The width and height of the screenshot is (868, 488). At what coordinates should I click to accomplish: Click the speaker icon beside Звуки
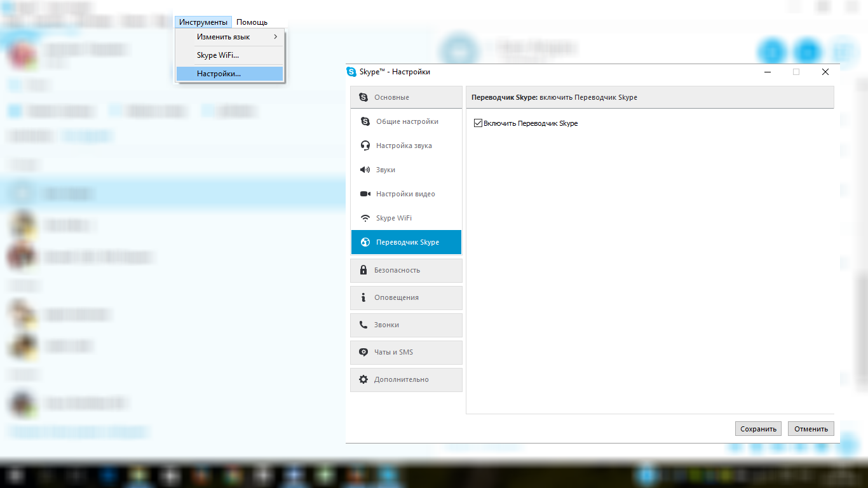pos(365,170)
